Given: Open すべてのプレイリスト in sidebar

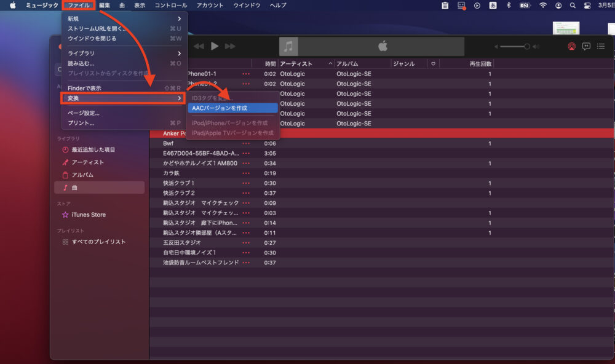Looking at the screenshot, I should point(99,242).
